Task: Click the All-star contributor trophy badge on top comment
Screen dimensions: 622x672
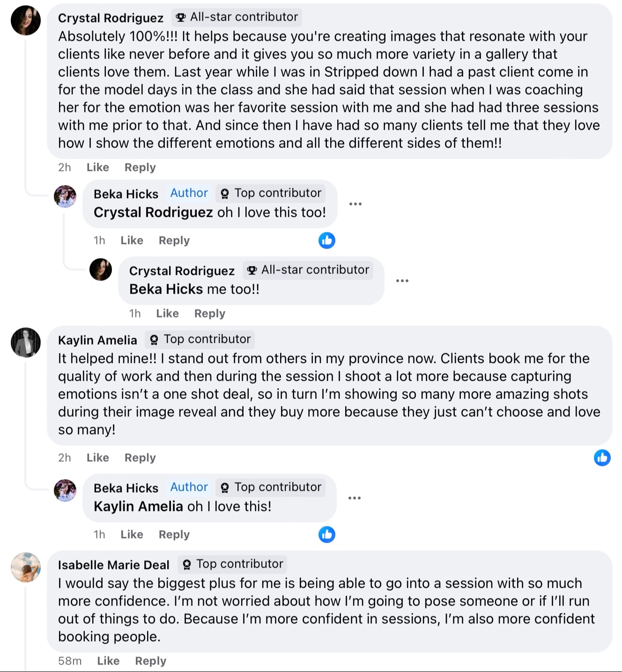Action: point(237,17)
